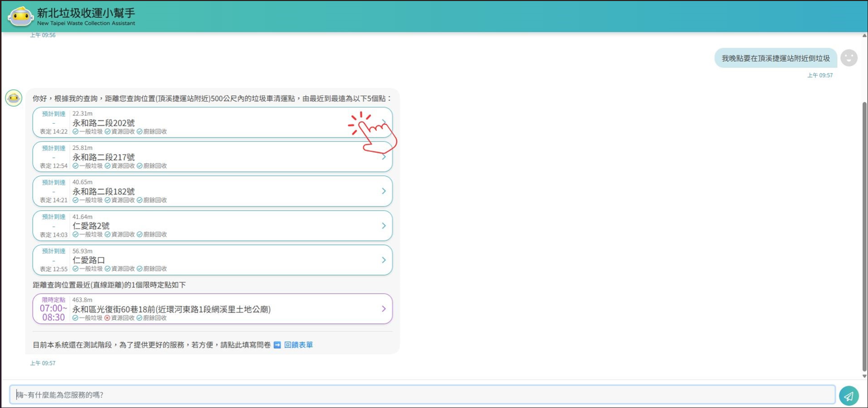Click 廚餘回收 check icon for 永和路二段217號

[139, 166]
